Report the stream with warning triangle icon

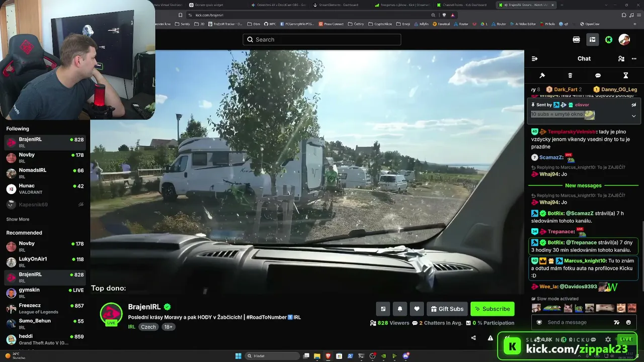(491, 338)
